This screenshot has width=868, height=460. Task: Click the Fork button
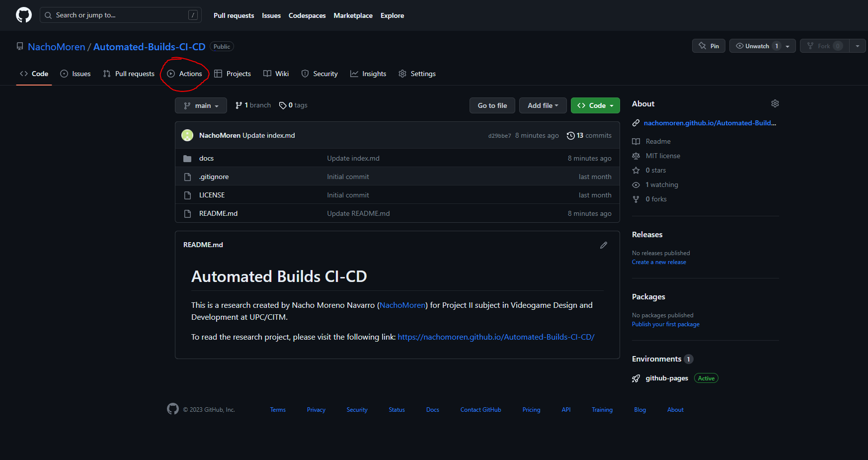point(824,46)
